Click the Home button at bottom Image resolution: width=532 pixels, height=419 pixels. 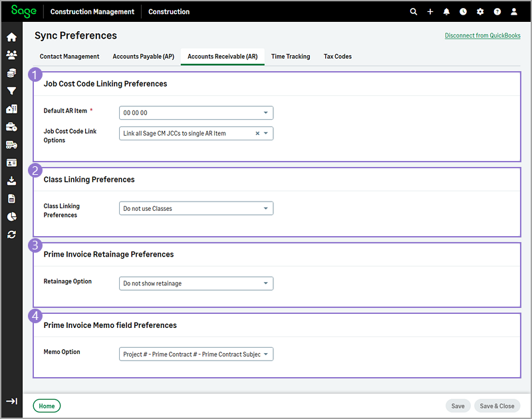(x=47, y=406)
